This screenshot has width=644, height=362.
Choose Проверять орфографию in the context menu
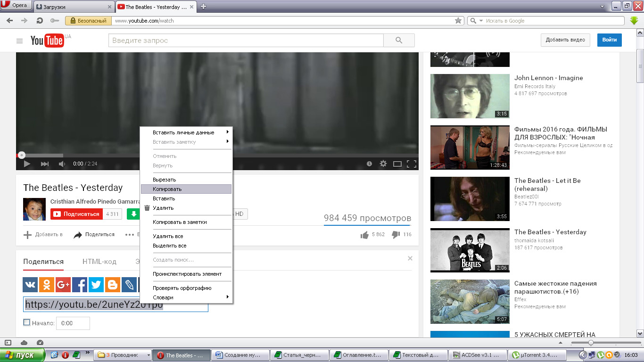tap(186, 288)
